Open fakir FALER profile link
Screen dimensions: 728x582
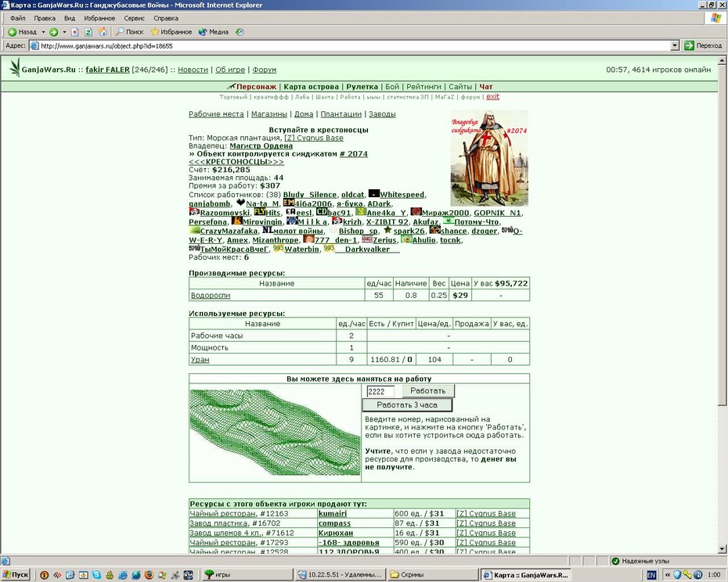107,70
